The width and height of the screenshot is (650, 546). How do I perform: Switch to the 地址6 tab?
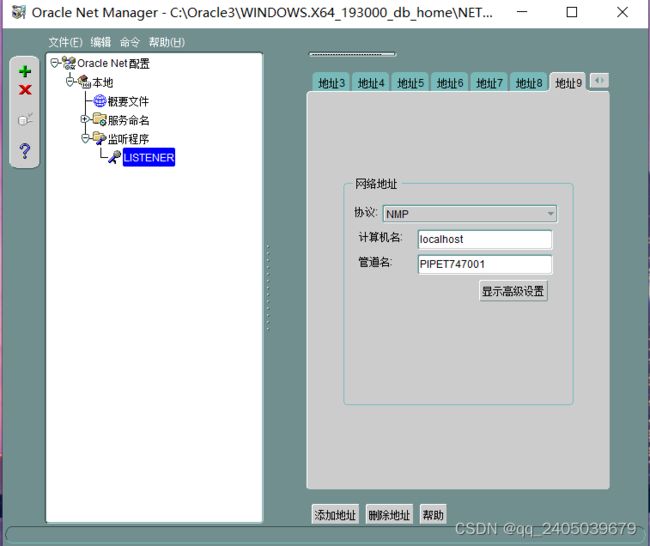pyautogui.click(x=450, y=83)
